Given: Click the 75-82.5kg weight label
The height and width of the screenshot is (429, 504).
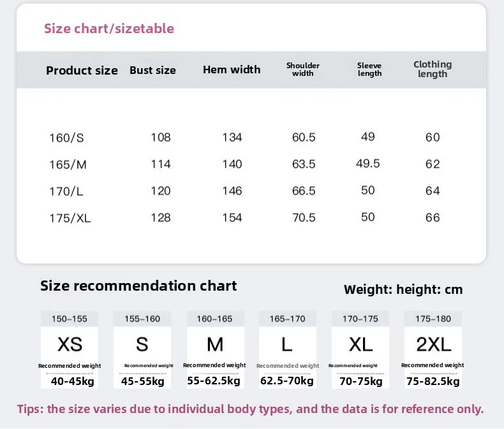Looking at the screenshot, I should (433, 381).
